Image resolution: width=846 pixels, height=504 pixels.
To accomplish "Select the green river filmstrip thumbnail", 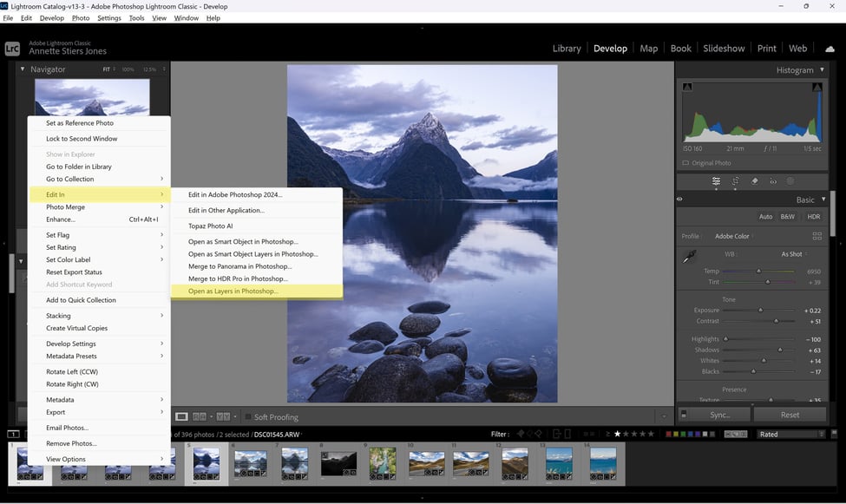I will [x=383, y=463].
